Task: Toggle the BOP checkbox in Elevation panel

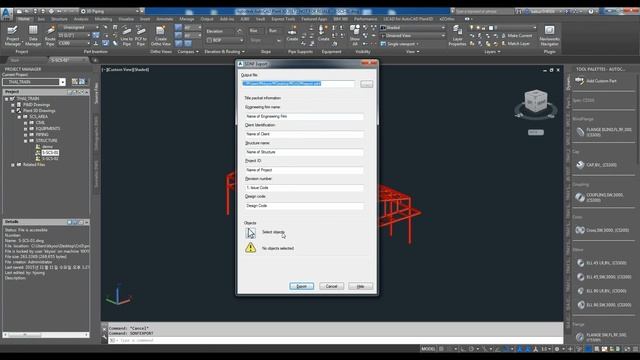Action: [x=209, y=40]
